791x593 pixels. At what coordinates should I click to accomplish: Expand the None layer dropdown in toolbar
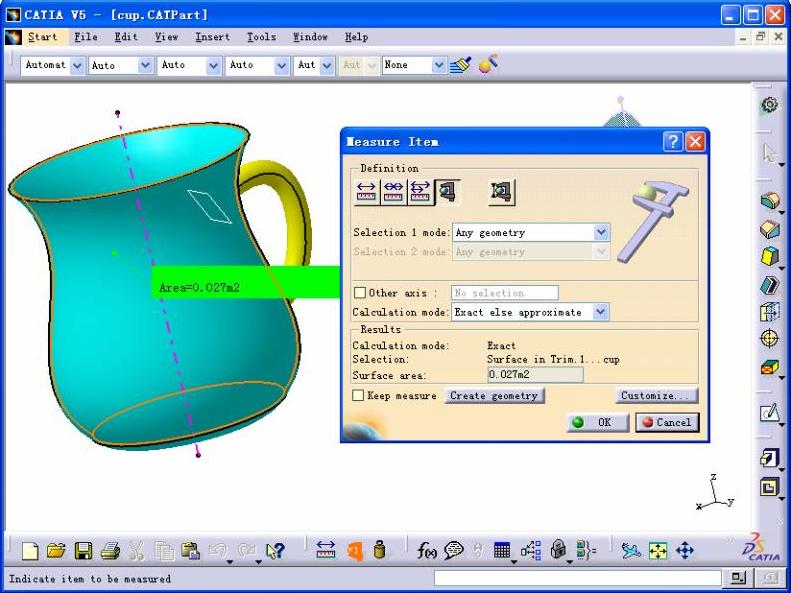(438, 65)
